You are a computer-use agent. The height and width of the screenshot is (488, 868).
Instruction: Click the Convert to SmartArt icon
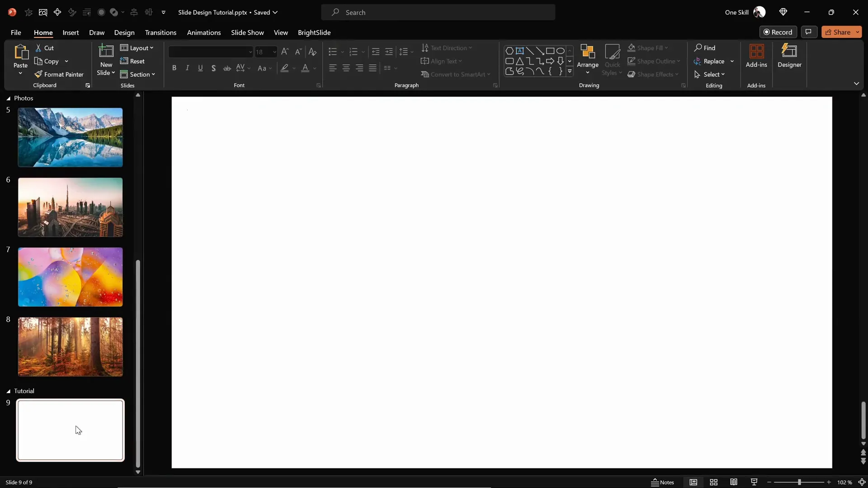pyautogui.click(x=425, y=75)
